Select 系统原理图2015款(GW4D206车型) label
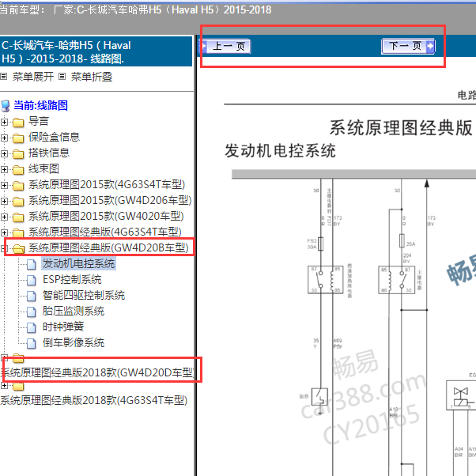The image size is (476, 476). point(110,200)
